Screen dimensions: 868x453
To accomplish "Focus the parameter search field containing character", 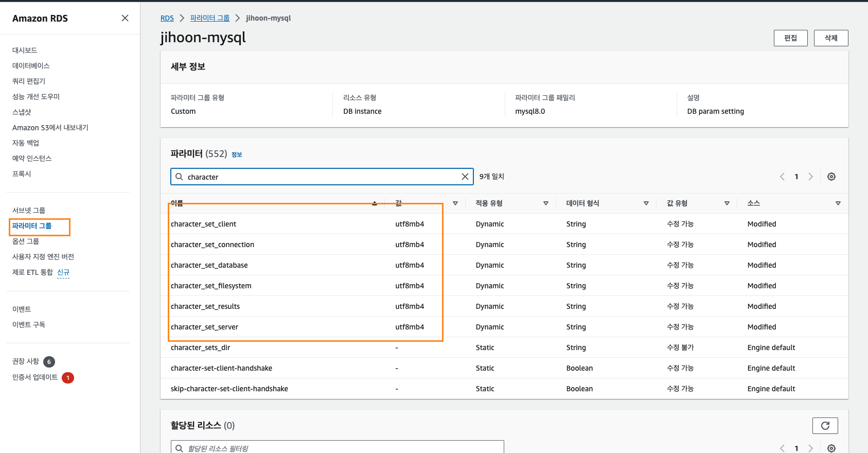I will [x=322, y=177].
